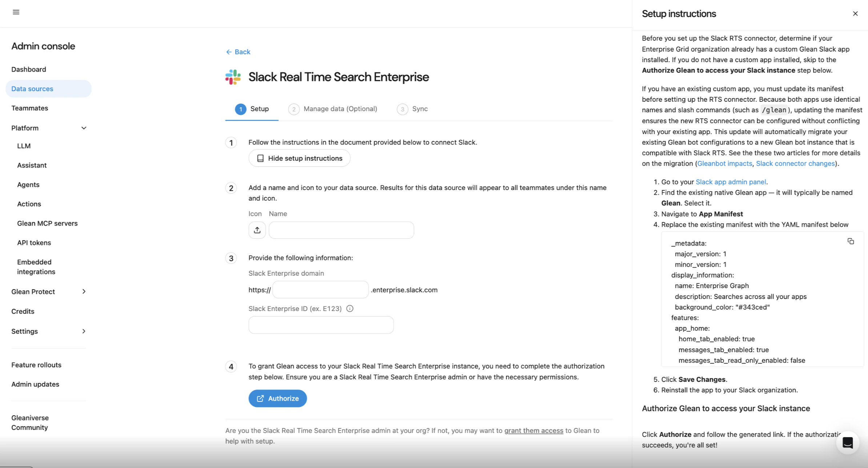The image size is (868, 468).
Task: Click the info icon beside Slack Enterprise ID
Action: coord(350,308)
